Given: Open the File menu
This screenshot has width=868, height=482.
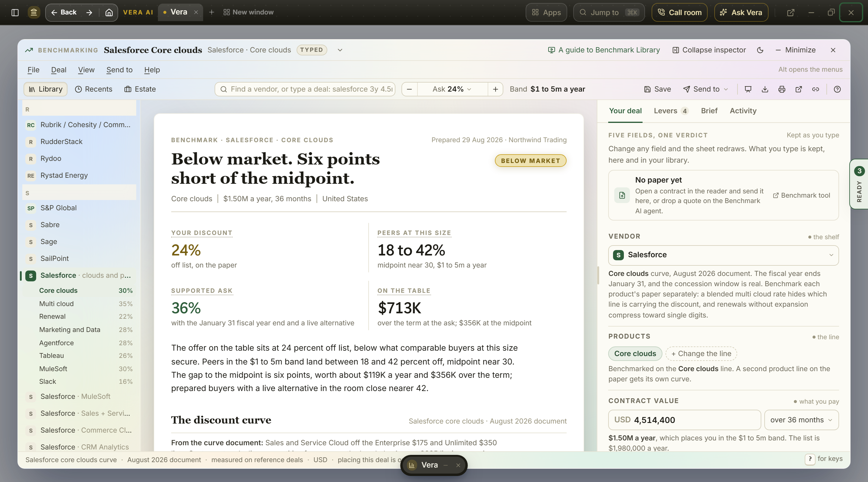Looking at the screenshot, I should click(x=33, y=70).
